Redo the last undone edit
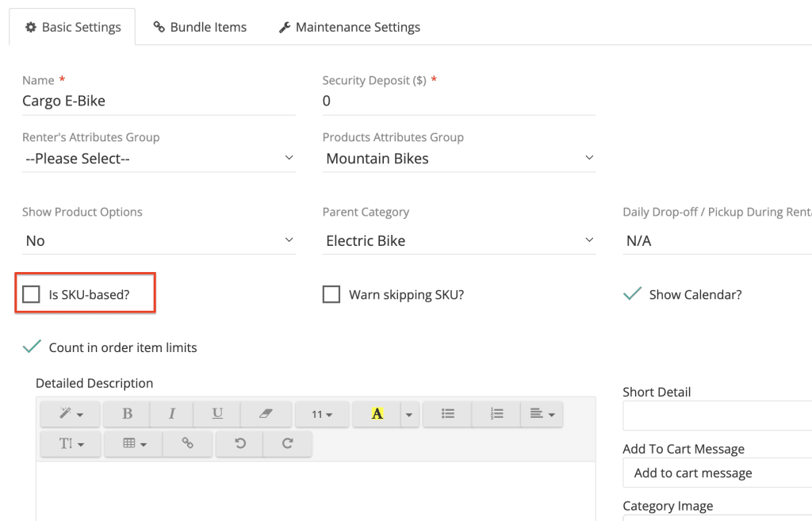The height and width of the screenshot is (521, 812). coord(288,444)
